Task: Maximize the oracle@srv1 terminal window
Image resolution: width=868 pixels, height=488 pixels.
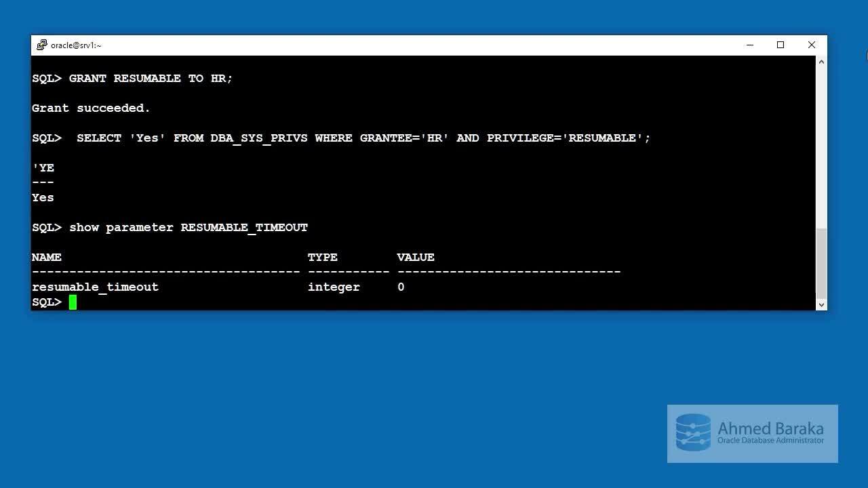Action: point(781,45)
